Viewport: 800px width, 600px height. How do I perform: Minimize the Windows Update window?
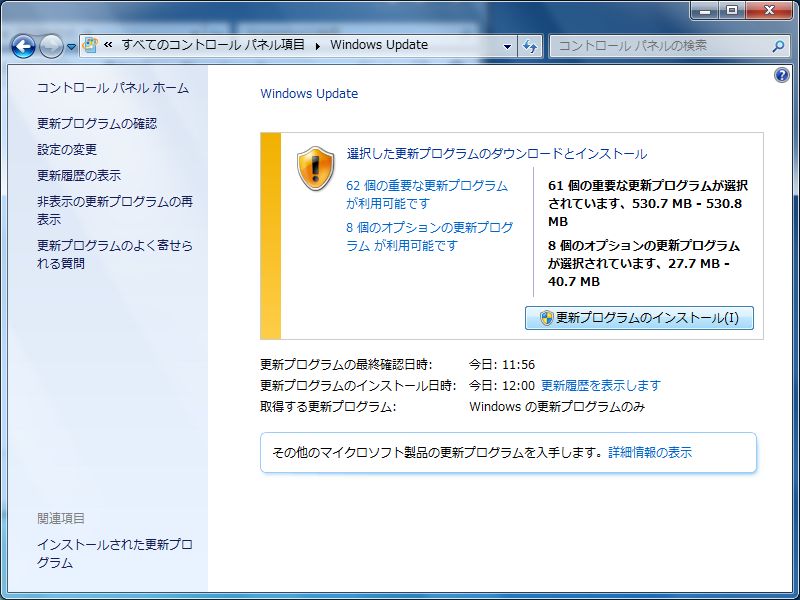[706, 11]
